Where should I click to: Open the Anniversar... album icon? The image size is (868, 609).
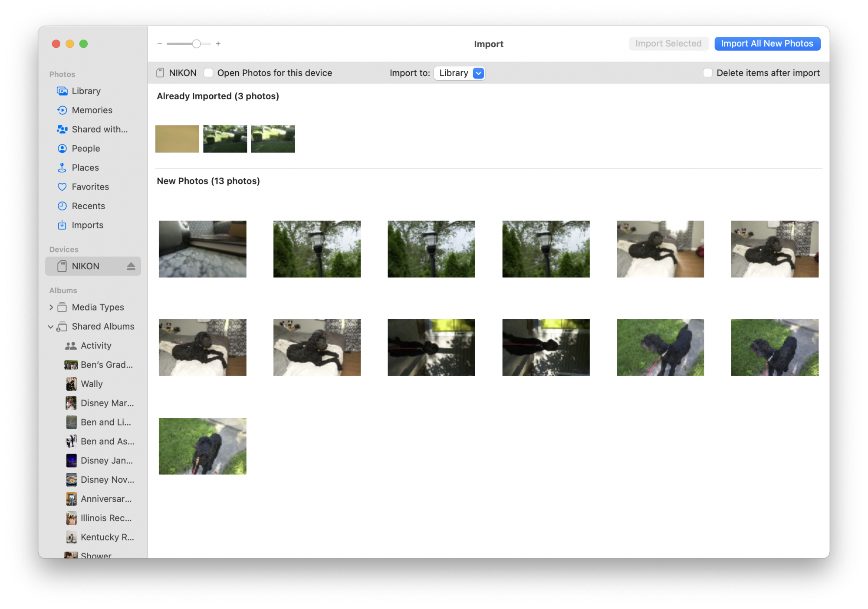point(71,499)
